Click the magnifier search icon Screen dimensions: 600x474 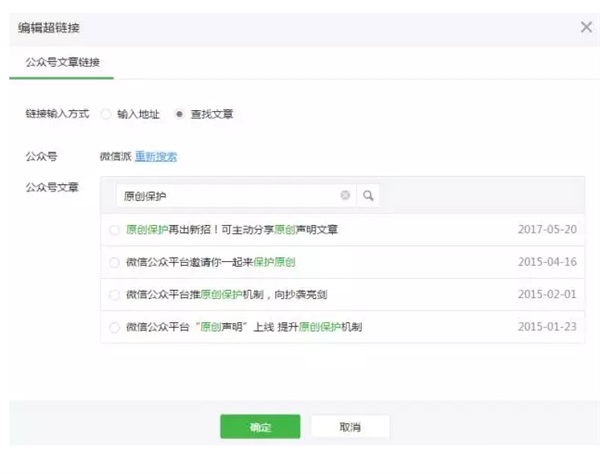(368, 196)
